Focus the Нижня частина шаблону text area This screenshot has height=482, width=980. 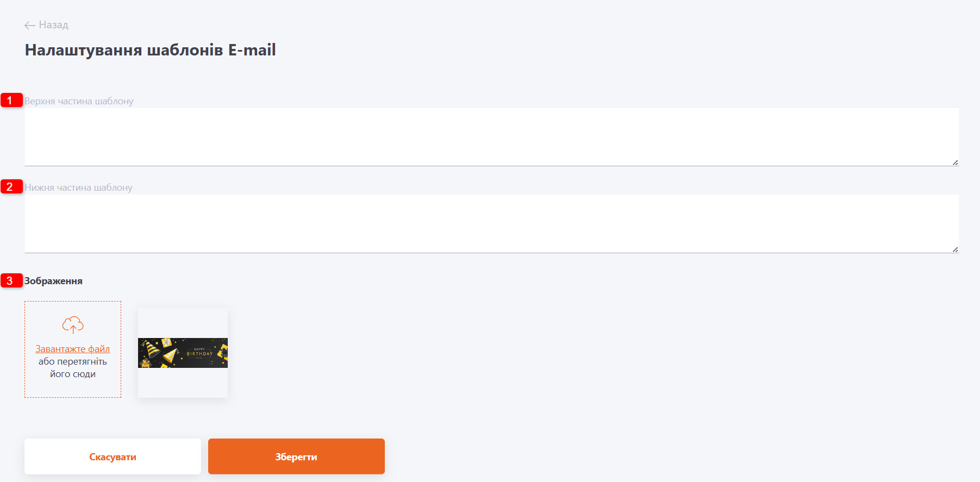491,224
